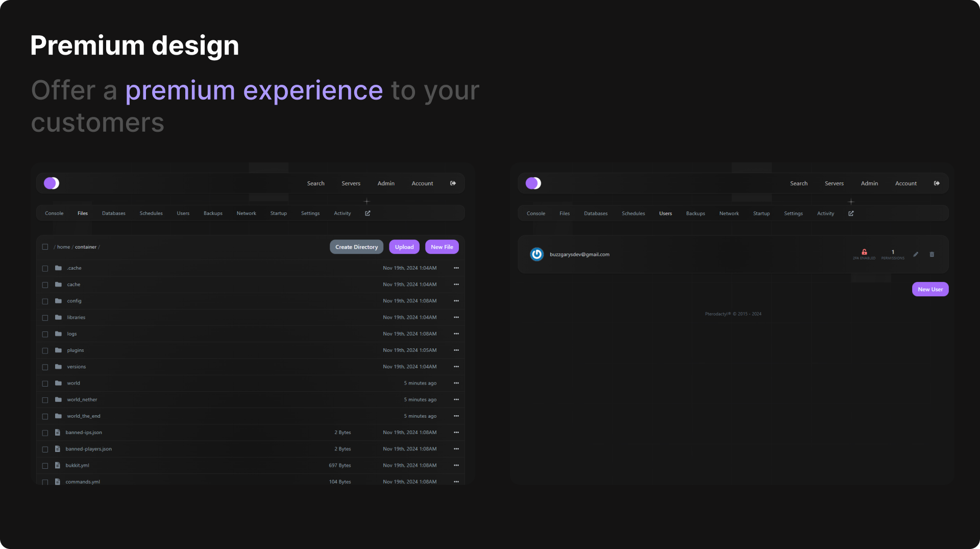Click the pencil edit icon for buzzgarysdev@gmail.com
Image resolution: width=980 pixels, height=549 pixels.
(x=916, y=254)
